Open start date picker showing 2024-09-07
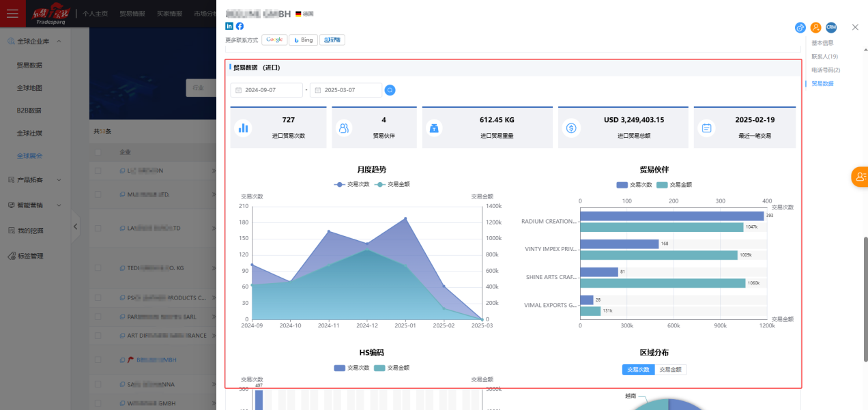The image size is (868, 410). pos(267,90)
